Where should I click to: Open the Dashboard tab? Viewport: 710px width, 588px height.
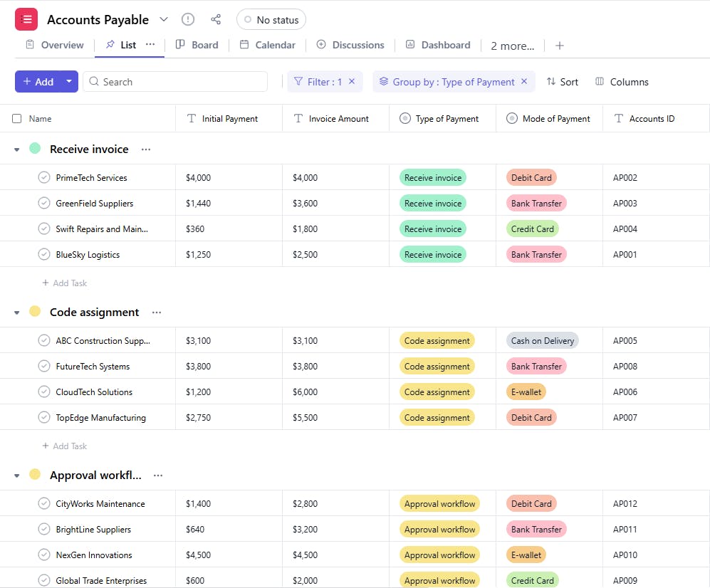[438, 45]
